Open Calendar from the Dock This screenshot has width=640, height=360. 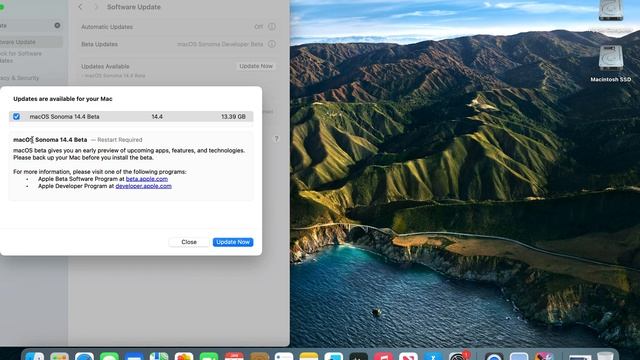click(x=234, y=356)
